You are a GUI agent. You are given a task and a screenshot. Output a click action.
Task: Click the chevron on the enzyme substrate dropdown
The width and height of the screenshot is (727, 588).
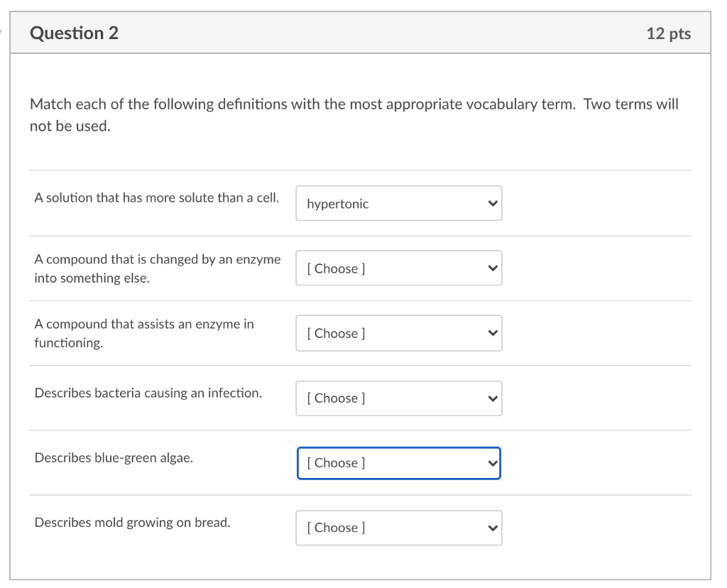pos(491,268)
